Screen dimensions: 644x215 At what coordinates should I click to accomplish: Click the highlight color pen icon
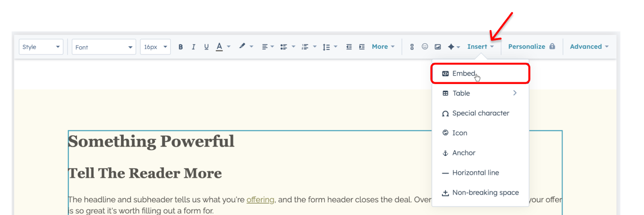242,46
